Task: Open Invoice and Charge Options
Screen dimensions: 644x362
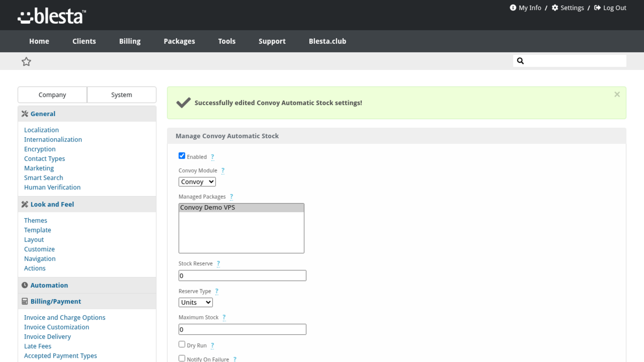Action: point(65,317)
